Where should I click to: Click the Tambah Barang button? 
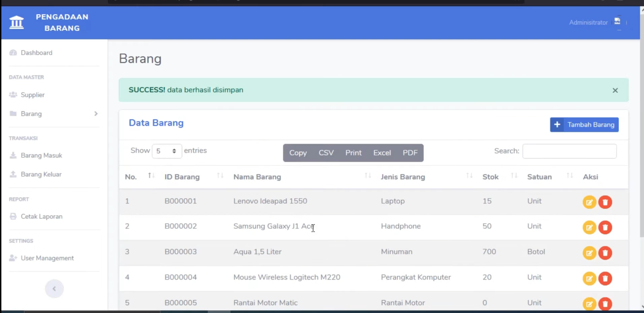click(x=584, y=124)
